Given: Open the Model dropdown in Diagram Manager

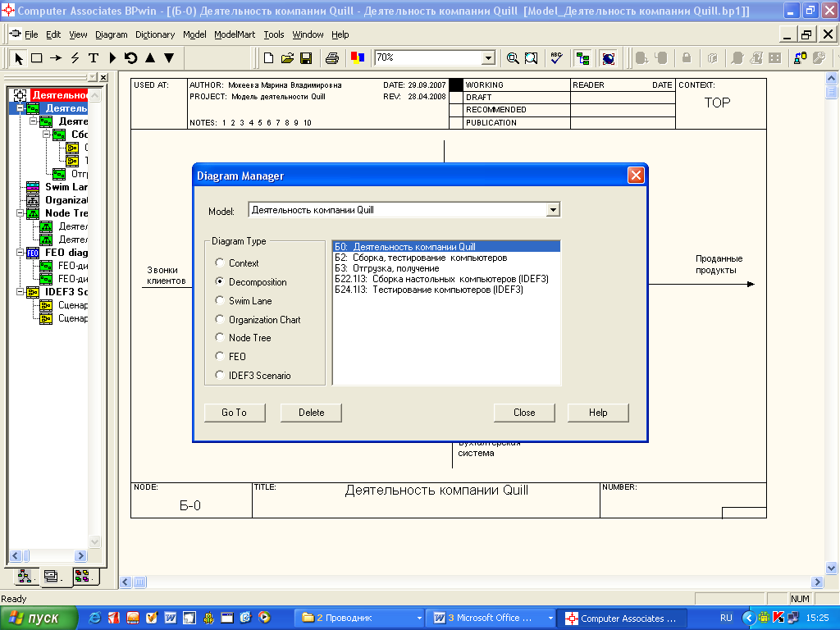Looking at the screenshot, I should coord(554,210).
